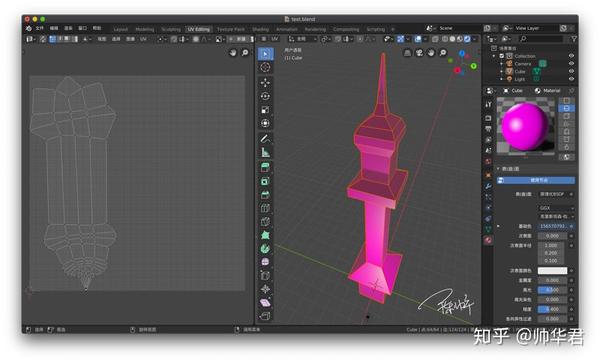The image size is (600, 362).
Task: Collapse the Surface panel
Action: tap(498, 169)
